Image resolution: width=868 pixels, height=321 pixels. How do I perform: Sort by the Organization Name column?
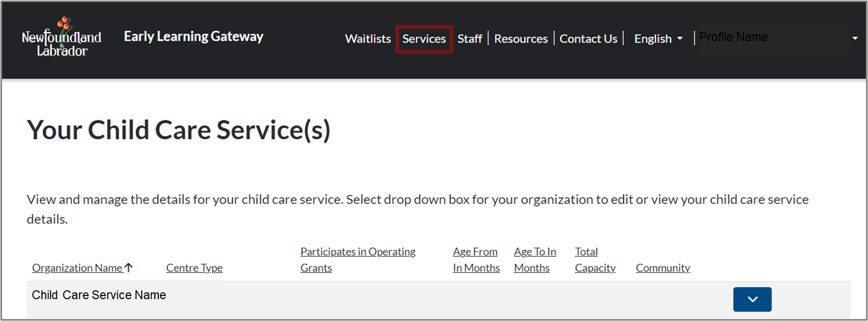77,268
